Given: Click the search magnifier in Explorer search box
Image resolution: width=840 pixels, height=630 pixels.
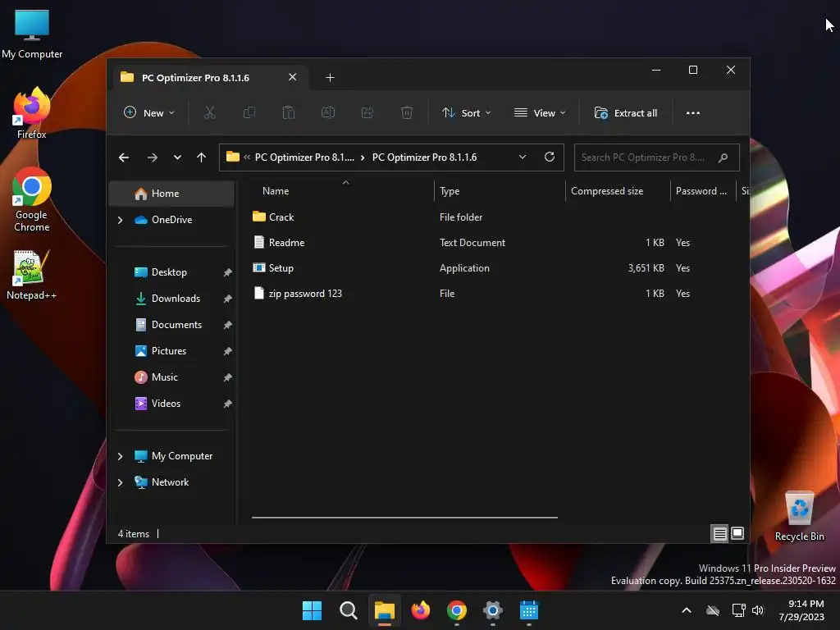Looking at the screenshot, I should click(x=723, y=157).
